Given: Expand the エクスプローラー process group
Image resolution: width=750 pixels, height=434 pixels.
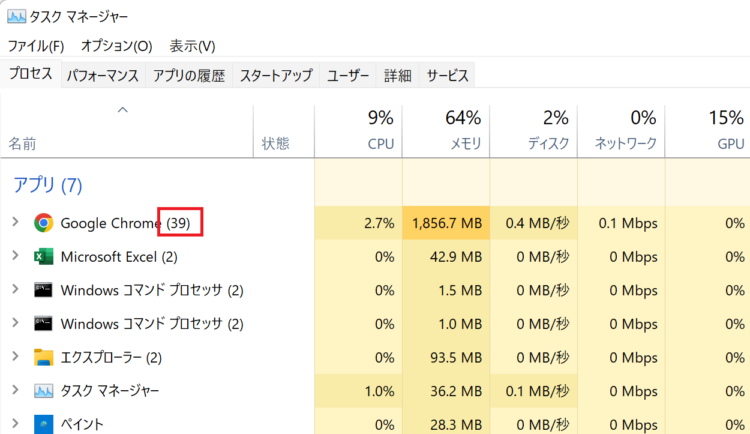Looking at the screenshot, I should click(15, 356).
